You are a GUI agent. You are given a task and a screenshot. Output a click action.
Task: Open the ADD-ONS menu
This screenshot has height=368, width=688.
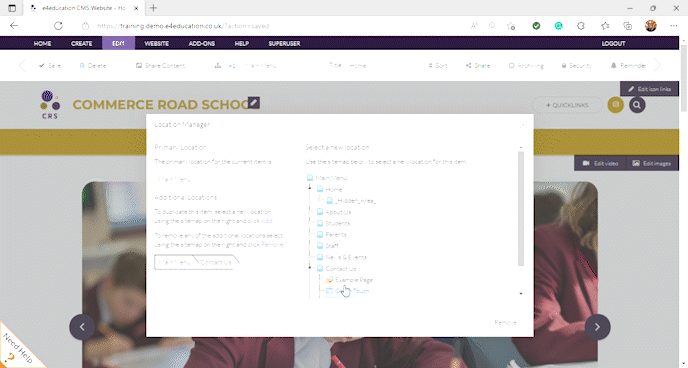tap(202, 43)
